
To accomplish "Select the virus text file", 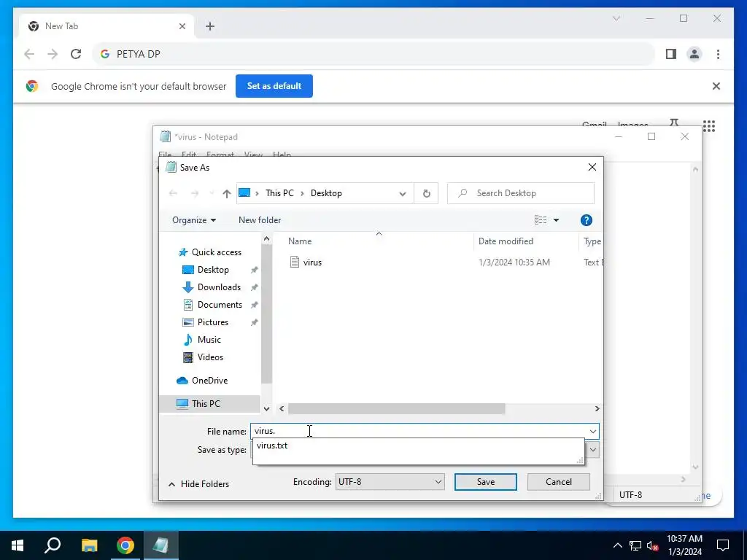I will tap(312, 262).
